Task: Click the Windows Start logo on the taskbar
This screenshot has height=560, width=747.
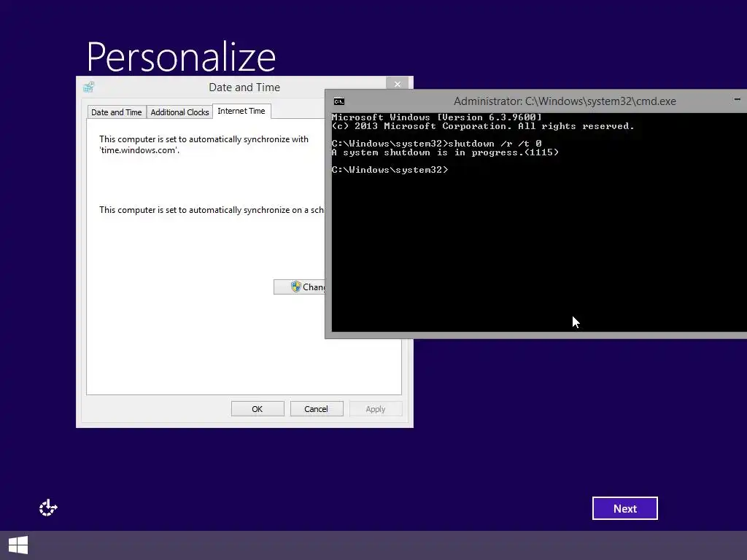Action: (18, 545)
